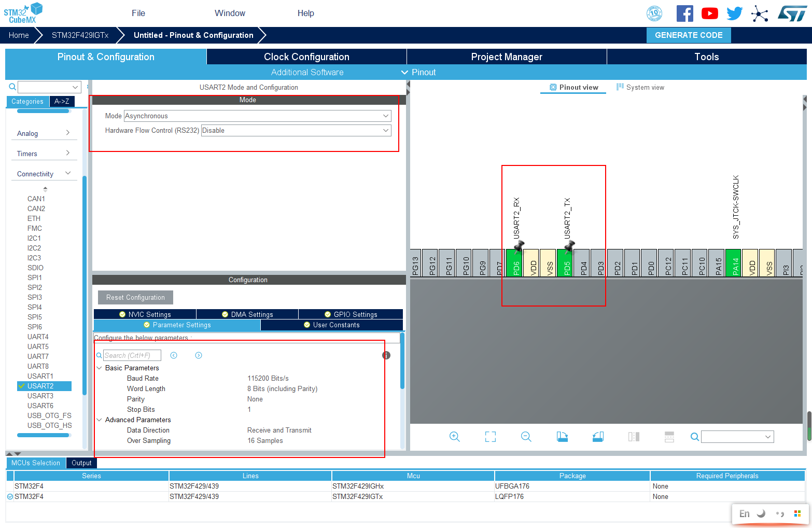Flip the chip horizontally
The height and width of the screenshot is (528, 812).
[634, 437]
